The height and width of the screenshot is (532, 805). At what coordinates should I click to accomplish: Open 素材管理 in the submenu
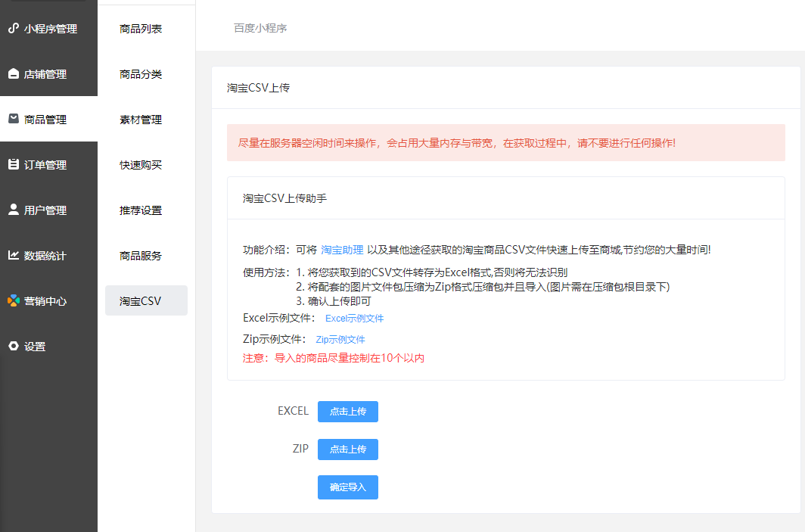(x=141, y=120)
